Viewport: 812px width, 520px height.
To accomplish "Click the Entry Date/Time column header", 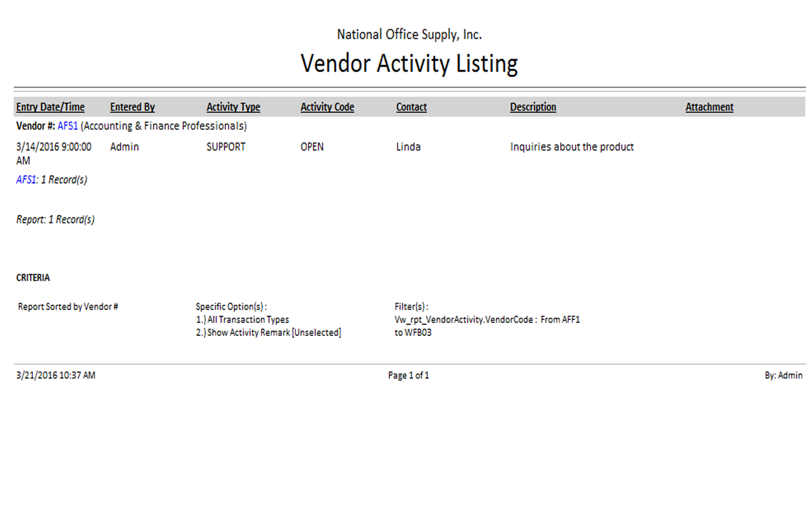I will [x=50, y=107].
